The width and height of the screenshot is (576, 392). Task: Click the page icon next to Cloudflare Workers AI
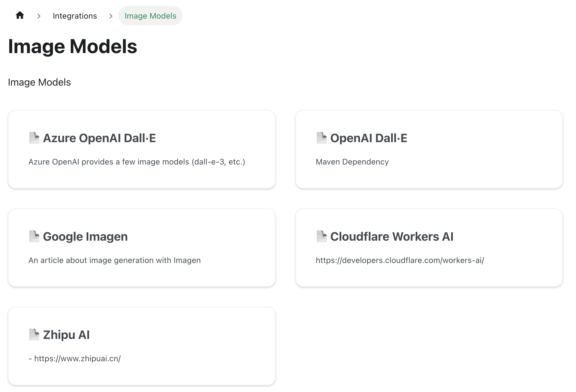(321, 236)
